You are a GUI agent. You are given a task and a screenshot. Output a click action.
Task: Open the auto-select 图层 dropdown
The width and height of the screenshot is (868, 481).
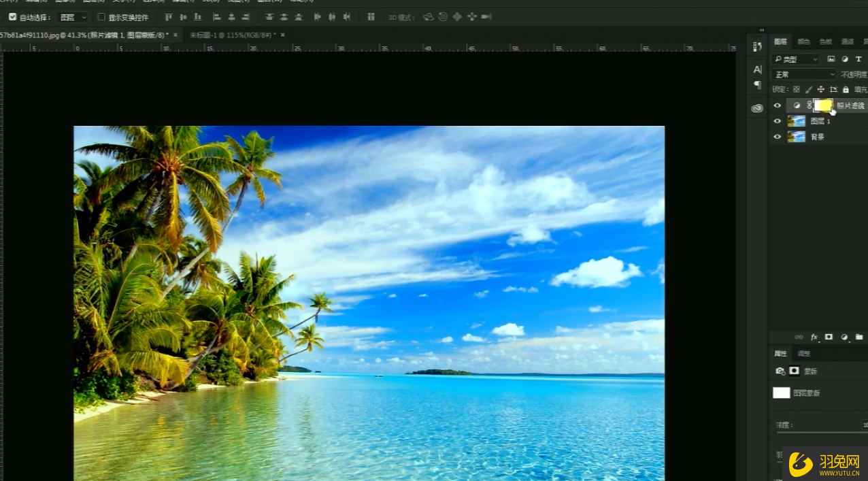point(73,17)
